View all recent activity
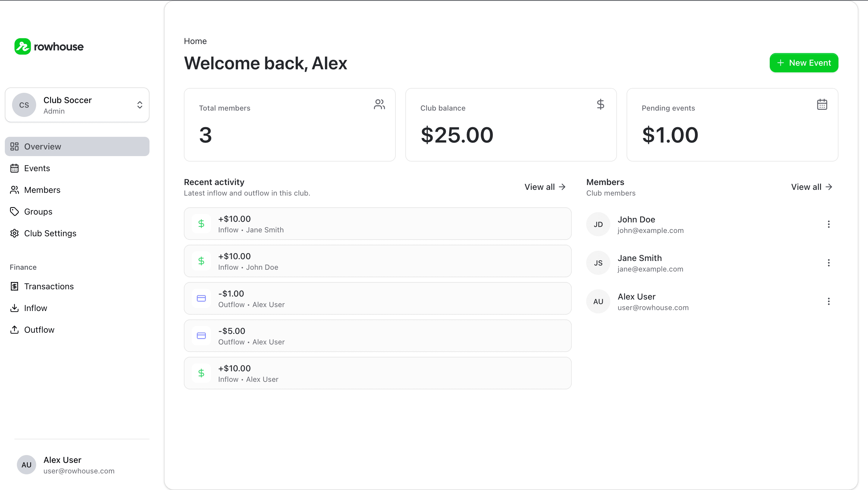The height and width of the screenshot is (490, 868). pos(544,187)
